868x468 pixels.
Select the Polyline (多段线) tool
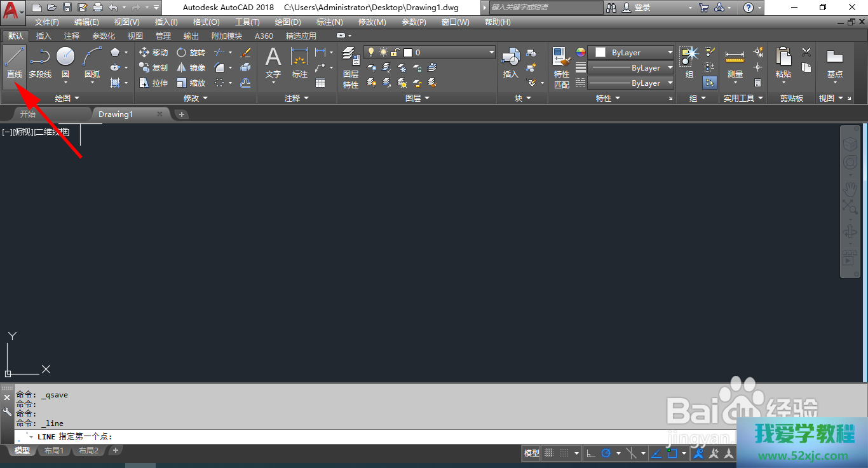[x=40, y=63]
